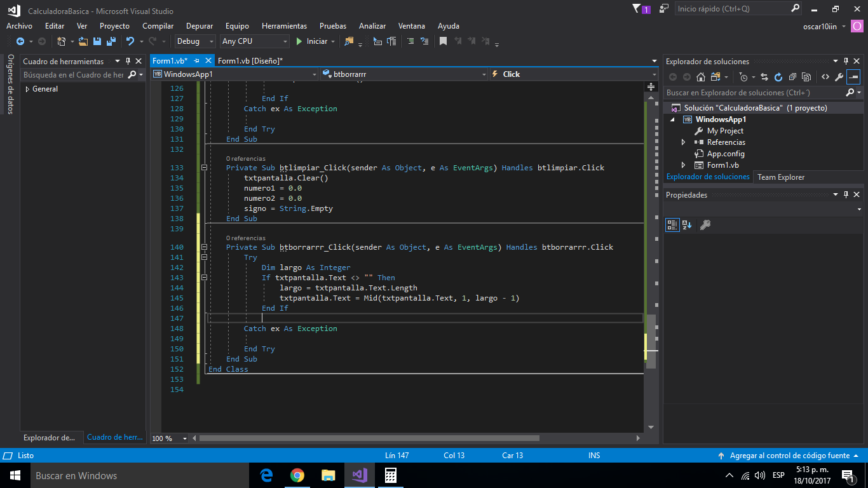Open the Calculator app from the Windows taskbar

[390, 475]
